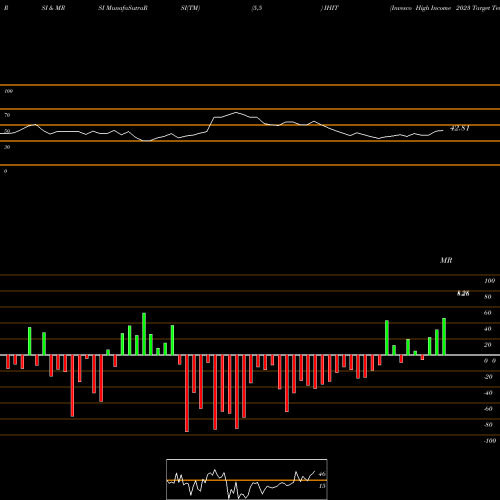Click the last green MR histogram bar
The image size is (500, 500).
[444, 337]
